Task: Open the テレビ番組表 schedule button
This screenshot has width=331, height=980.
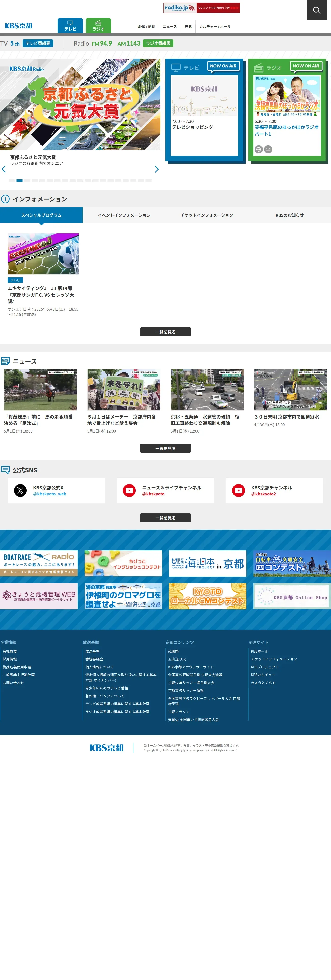Action: (38, 43)
